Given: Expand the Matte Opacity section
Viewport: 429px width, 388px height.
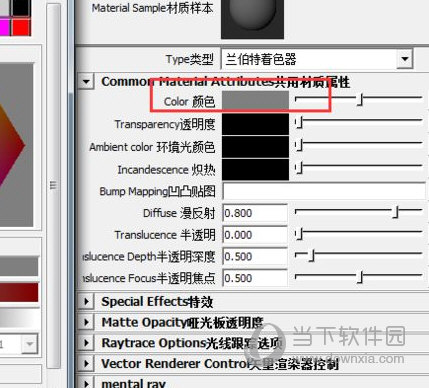Looking at the screenshot, I should pyautogui.click(x=86, y=322).
